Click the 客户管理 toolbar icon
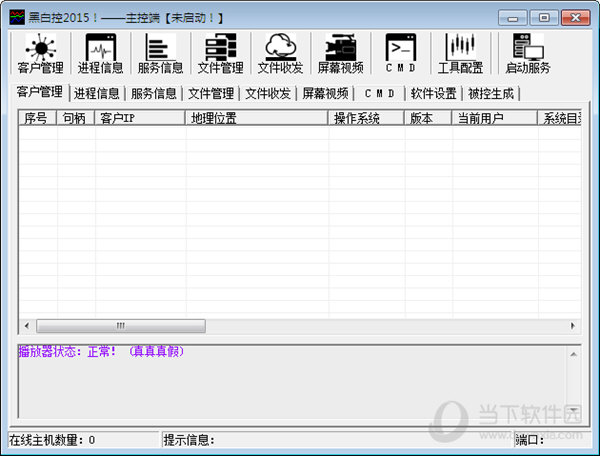The image size is (600, 456). coord(40,53)
